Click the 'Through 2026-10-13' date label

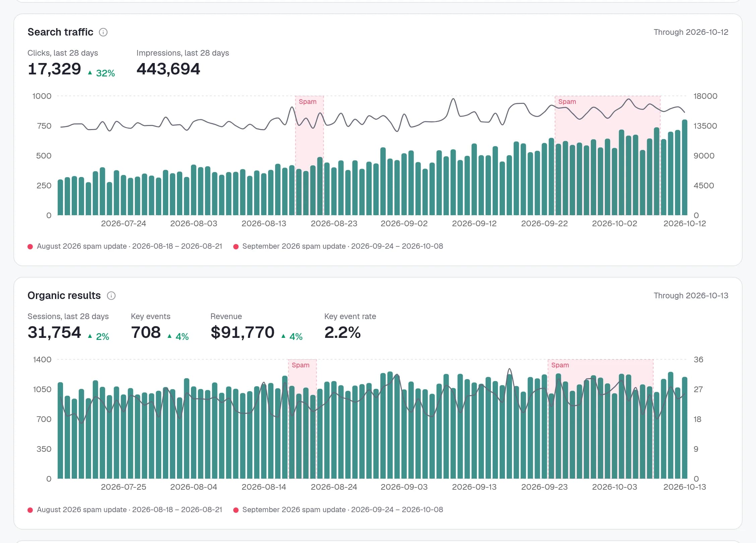(x=691, y=296)
